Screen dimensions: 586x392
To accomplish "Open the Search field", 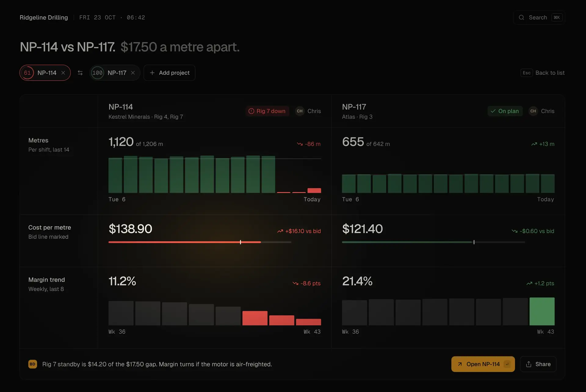I will click(539, 17).
